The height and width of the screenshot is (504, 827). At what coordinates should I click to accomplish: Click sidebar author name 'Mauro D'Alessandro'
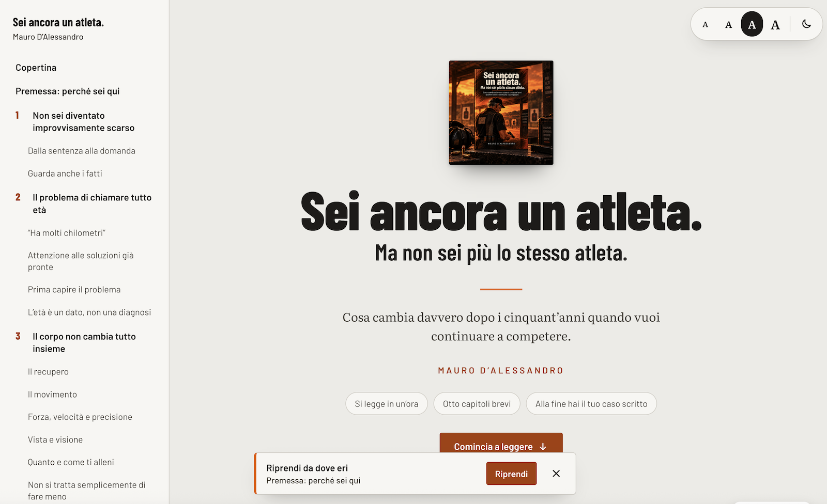coord(48,37)
